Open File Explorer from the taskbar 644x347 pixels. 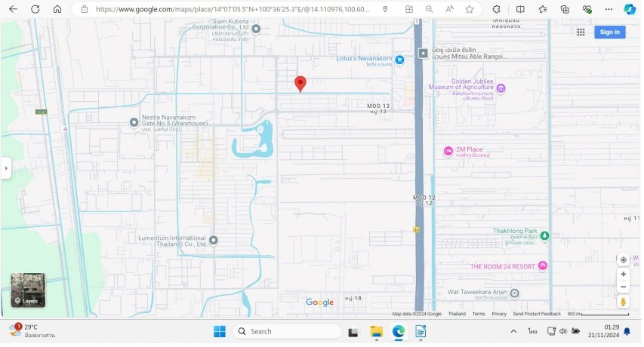[376, 331]
